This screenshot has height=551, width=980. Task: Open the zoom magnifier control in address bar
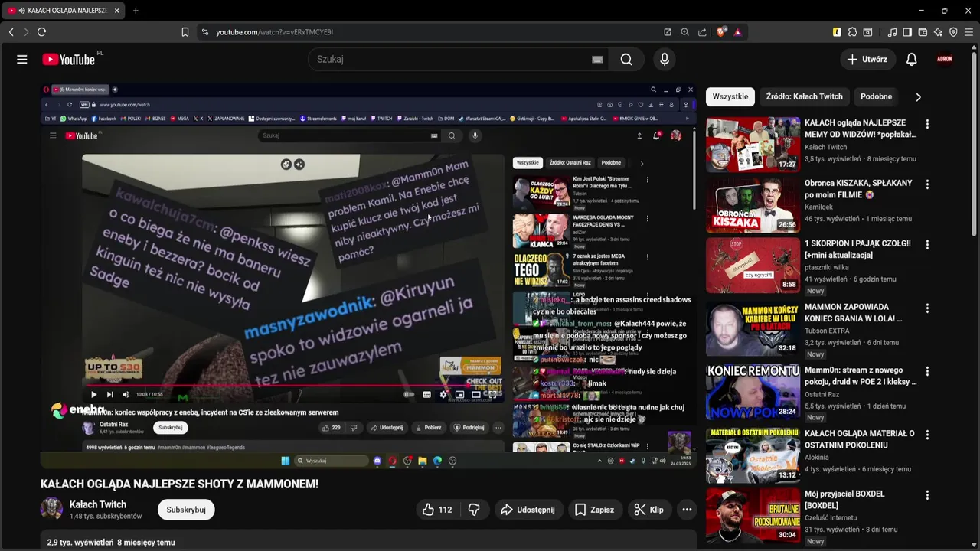point(685,32)
